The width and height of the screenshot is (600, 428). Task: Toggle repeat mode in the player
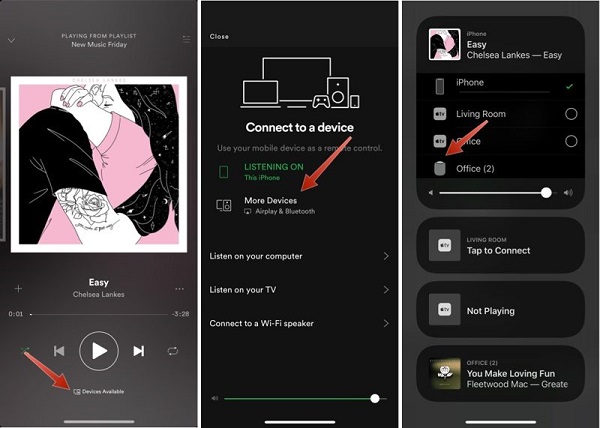173,351
